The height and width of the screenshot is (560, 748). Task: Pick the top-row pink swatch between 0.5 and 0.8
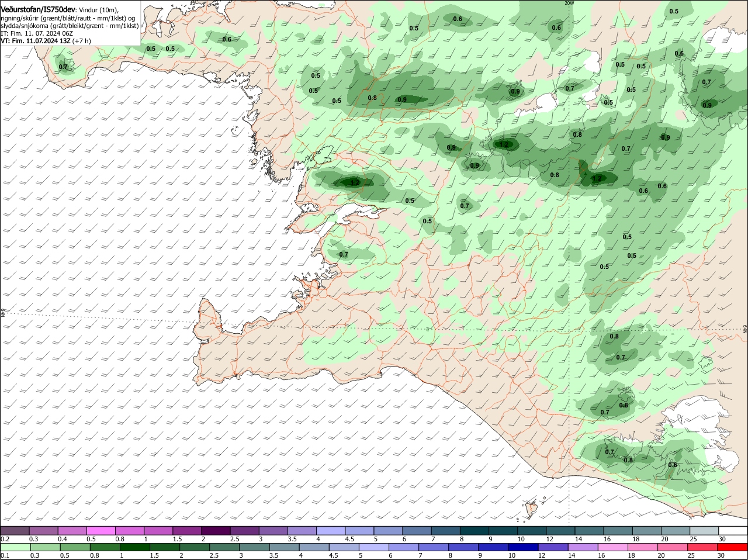pos(101,530)
